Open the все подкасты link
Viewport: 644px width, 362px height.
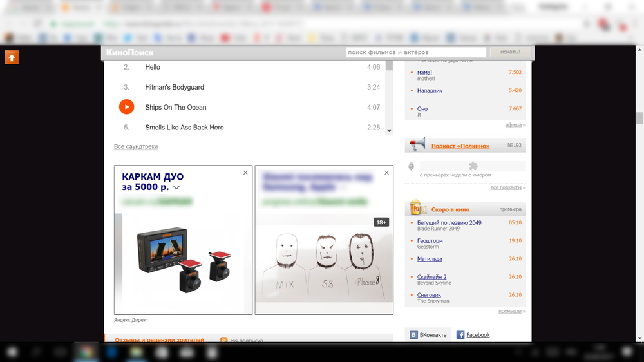click(x=506, y=187)
